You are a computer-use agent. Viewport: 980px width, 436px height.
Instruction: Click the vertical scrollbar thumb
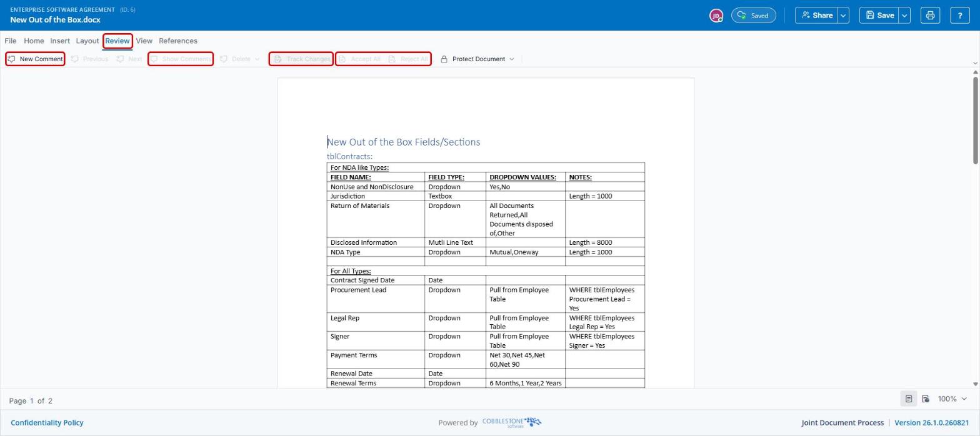tap(975, 121)
